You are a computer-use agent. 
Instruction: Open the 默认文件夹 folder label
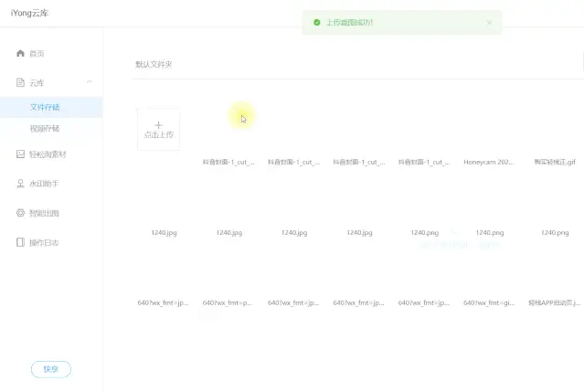coord(154,65)
